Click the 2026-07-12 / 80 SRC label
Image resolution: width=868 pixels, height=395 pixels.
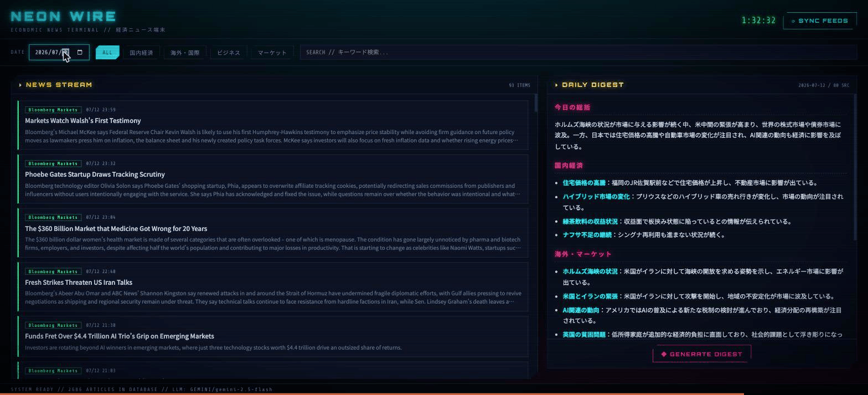pos(824,85)
